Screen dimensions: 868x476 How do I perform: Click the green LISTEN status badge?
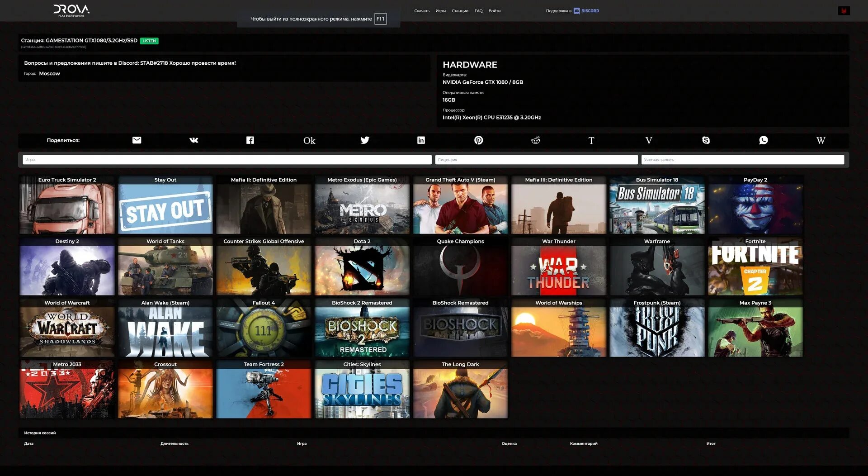[149, 41]
